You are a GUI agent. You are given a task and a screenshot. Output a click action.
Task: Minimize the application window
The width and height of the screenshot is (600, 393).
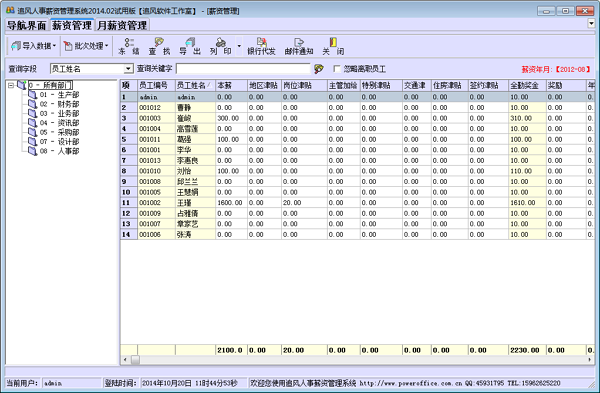tap(546, 11)
